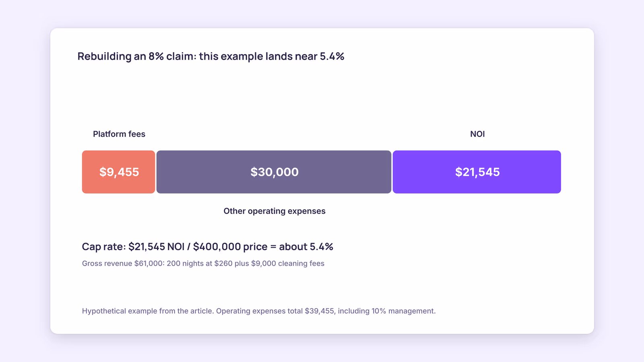Screen dimensions: 644x362
Task: Select "about 5.4%" result in the formula
Action: (x=306, y=247)
